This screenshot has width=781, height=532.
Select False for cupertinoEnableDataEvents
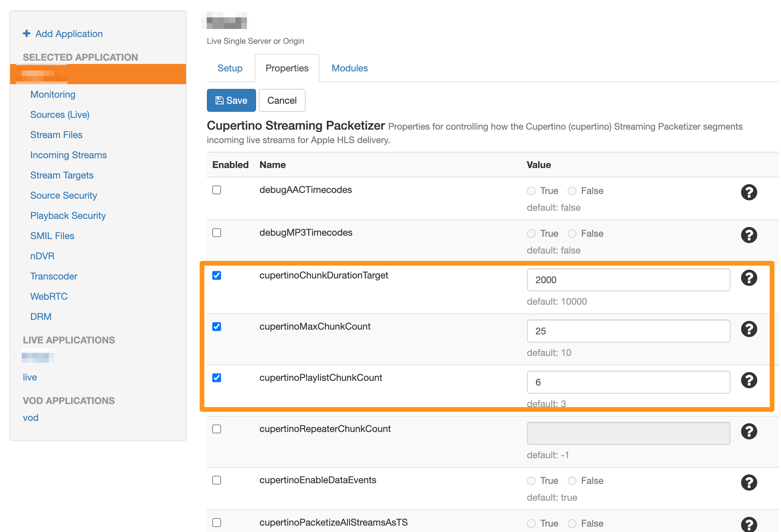tap(572, 481)
